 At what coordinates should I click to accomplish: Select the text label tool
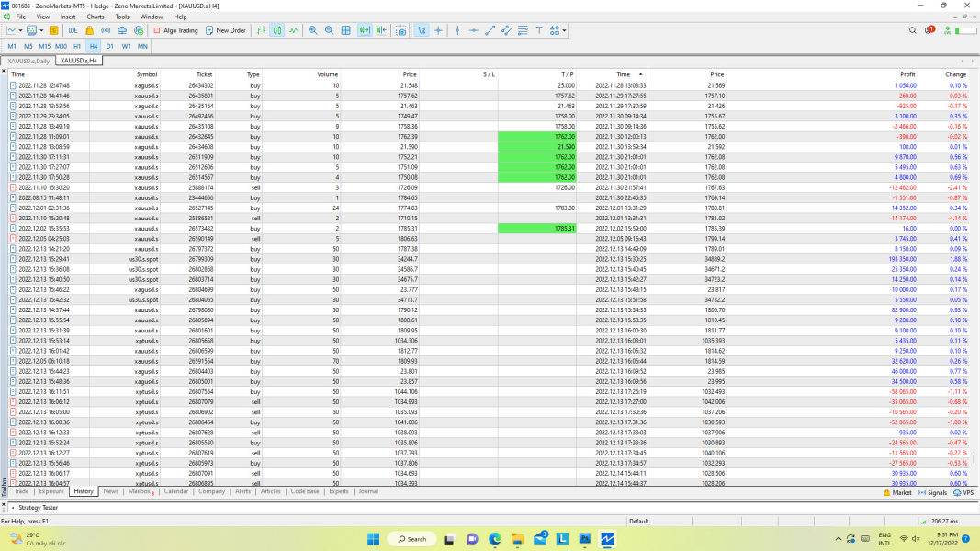tap(538, 30)
